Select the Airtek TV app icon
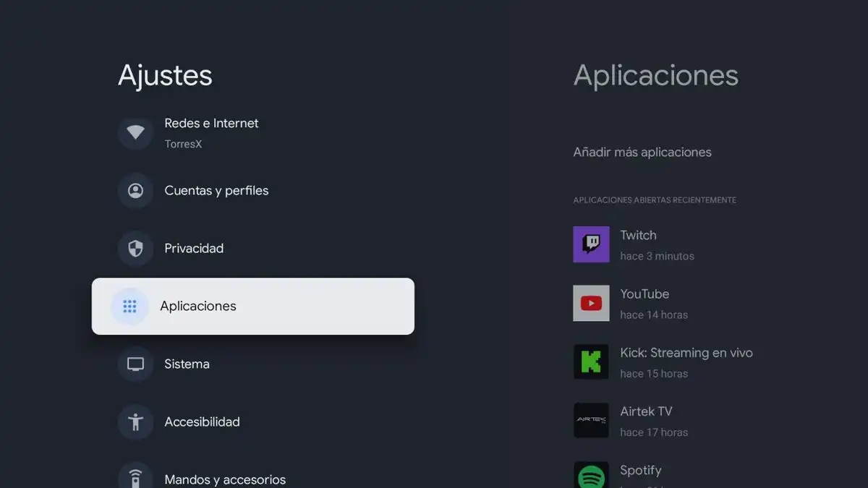868x488 pixels. pyautogui.click(x=591, y=420)
